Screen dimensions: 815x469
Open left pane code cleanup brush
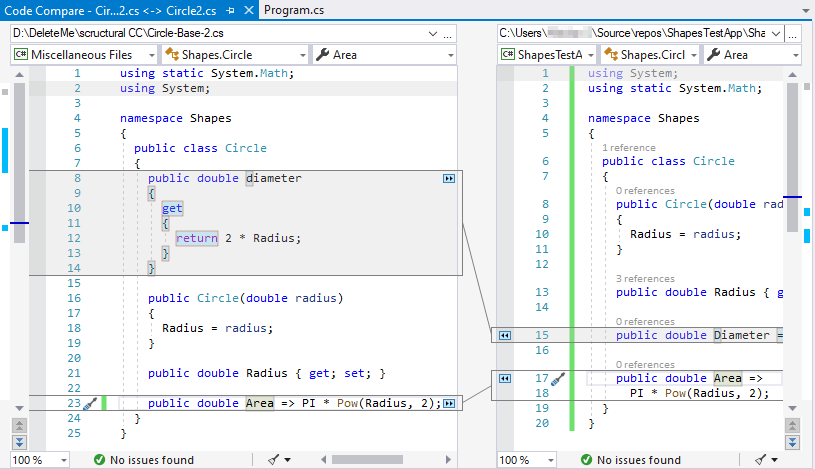(x=273, y=460)
